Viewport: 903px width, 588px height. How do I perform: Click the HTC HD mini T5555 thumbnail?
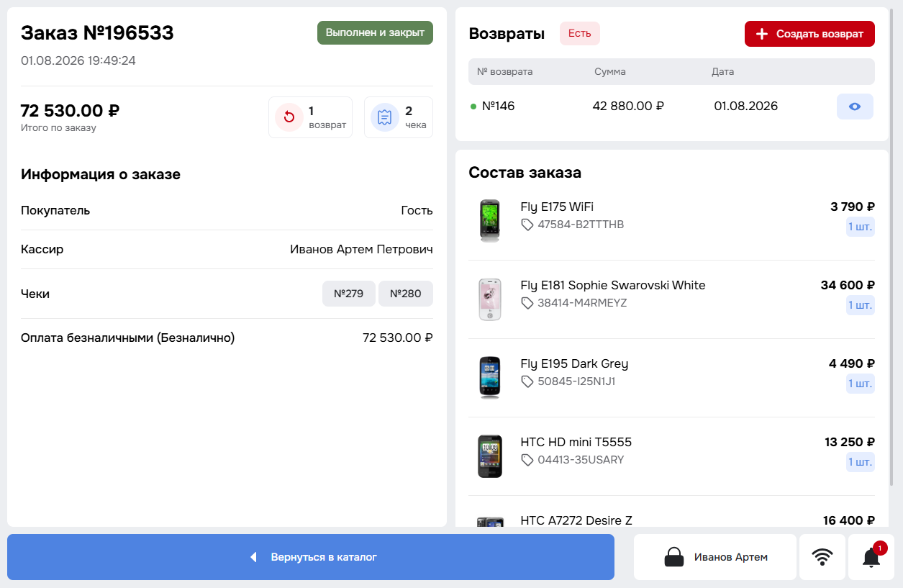click(490, 456)
